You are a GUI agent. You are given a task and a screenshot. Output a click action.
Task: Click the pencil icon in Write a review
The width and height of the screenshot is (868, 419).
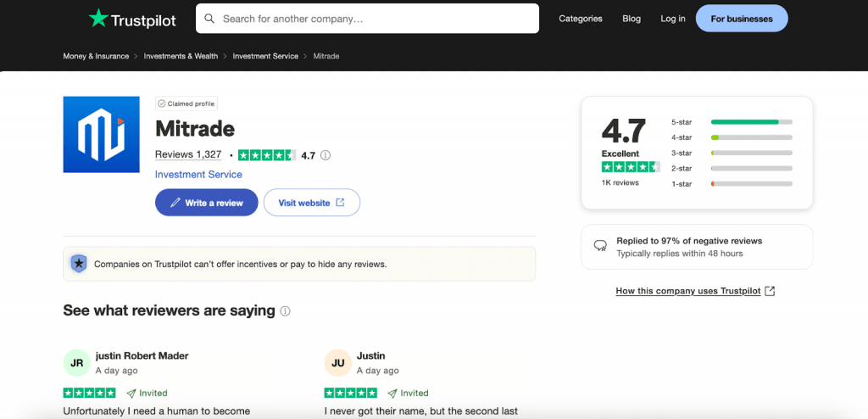(x=175, y=203)
